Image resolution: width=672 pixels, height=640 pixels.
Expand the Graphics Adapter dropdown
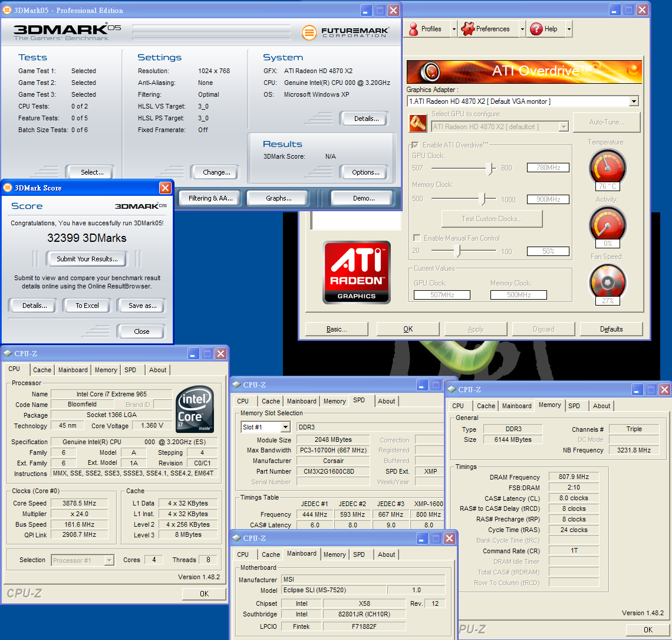click(634, 101)
